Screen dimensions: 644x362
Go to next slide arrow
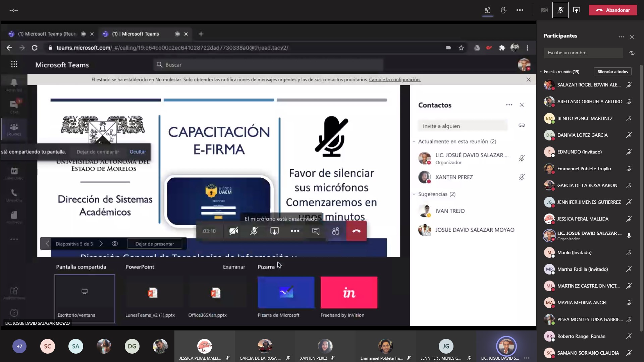click(x=101, y=244)
